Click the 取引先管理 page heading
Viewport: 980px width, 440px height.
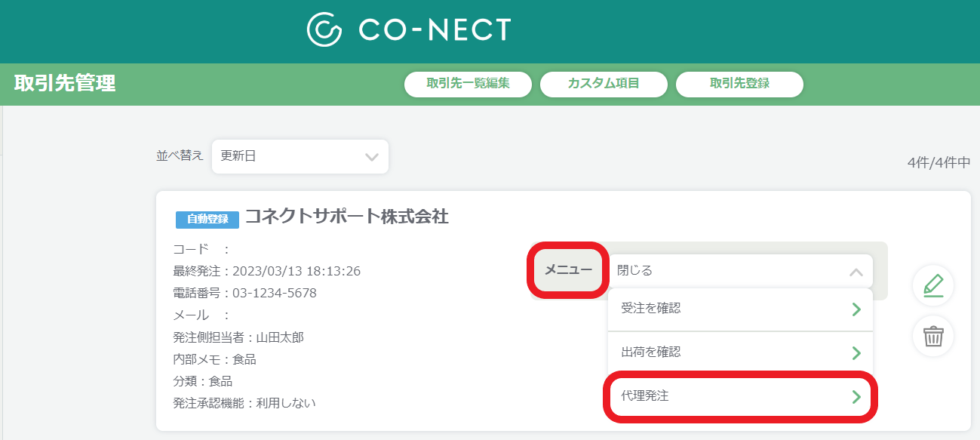click(65, 84)
